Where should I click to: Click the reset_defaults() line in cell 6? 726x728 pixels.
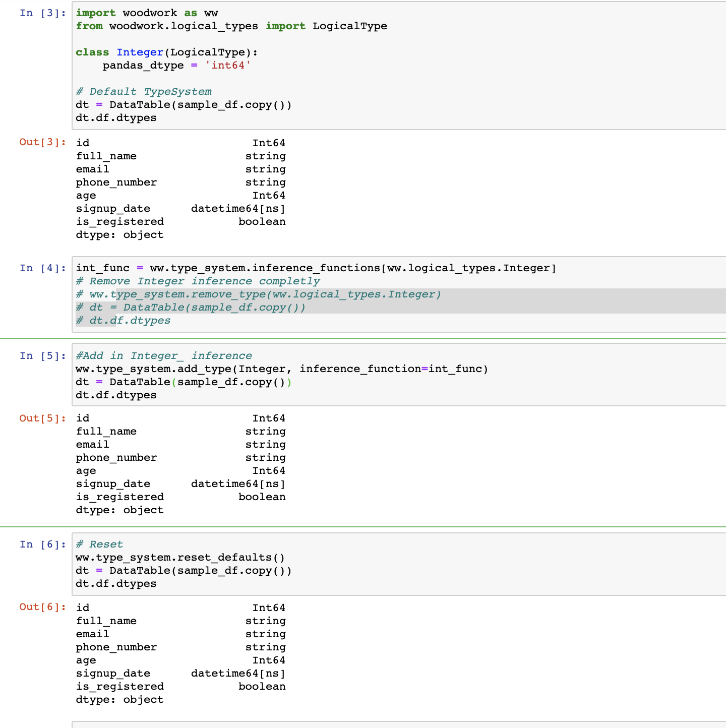pyautogui.click(x=180, y=557)
